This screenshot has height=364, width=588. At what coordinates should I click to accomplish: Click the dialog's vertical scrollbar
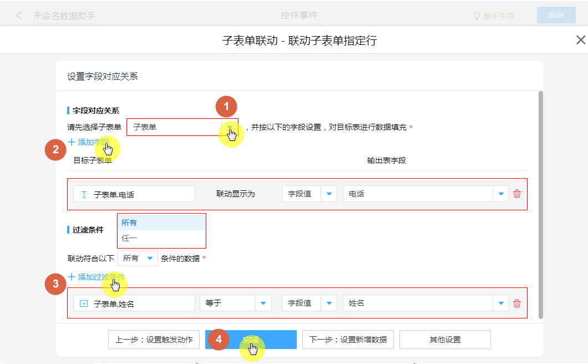[540, 205]
